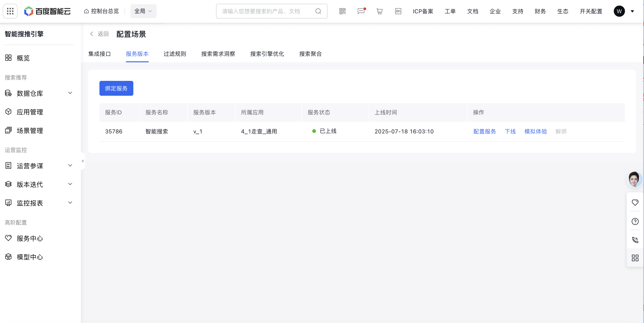
Task: Expand the 数据仓库 menu
Action: [x=39, y=93]
